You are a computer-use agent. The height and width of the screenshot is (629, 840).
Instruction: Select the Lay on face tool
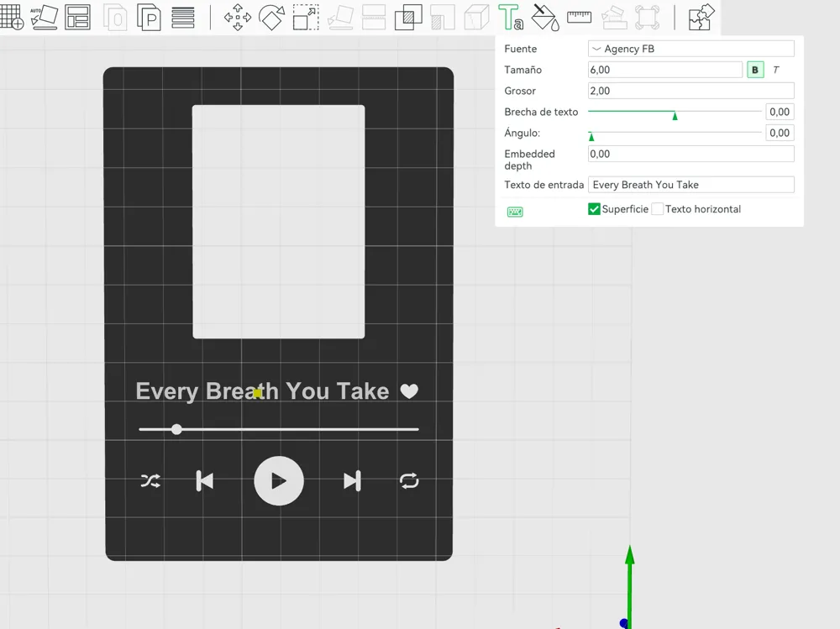pos(340,17)
